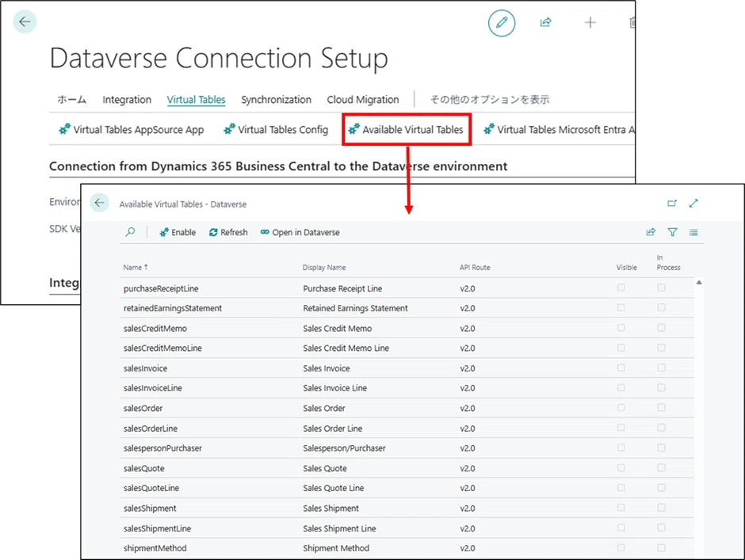Select shipmentMethod name cell
This screenshot has width=745, height=560.
tap(155, 548)
